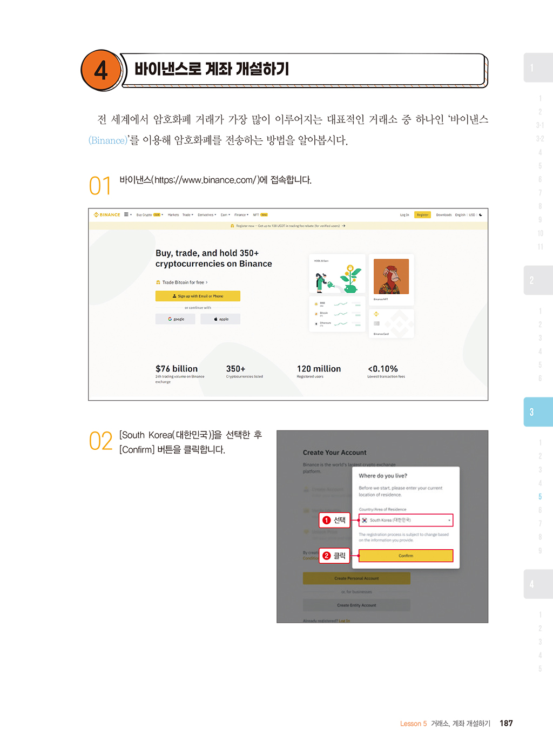Expand the Buy Crypto dropdown

tap(150, 215)
